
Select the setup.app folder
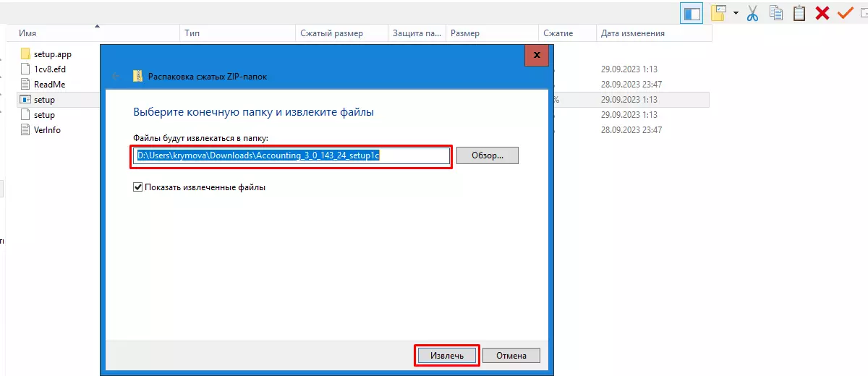click(x=53, y=54)
